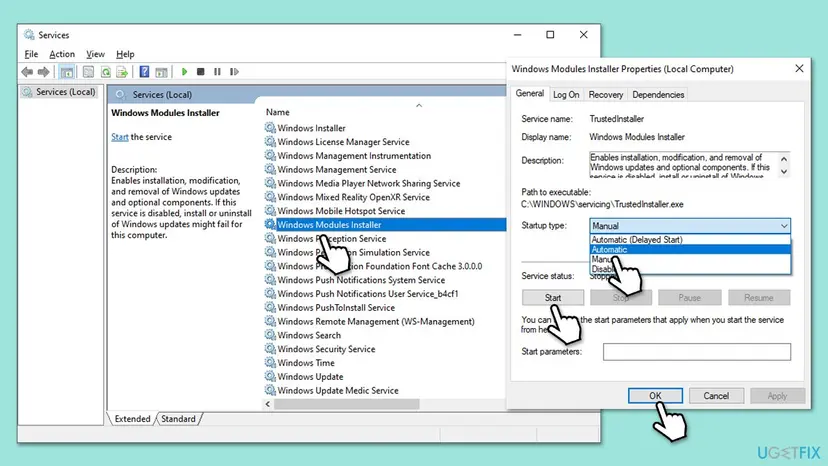Click the green Start Service play icon
This screenshot has width=828, height=466.
(x=184, y=71)
